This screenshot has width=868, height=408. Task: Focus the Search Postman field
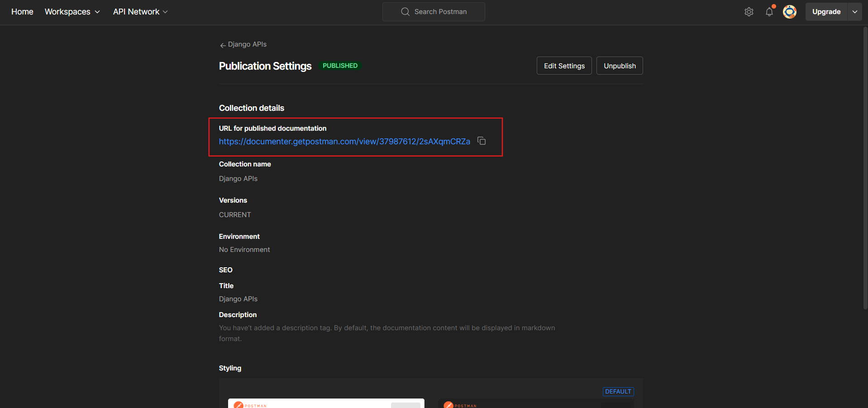pos(434,12)
